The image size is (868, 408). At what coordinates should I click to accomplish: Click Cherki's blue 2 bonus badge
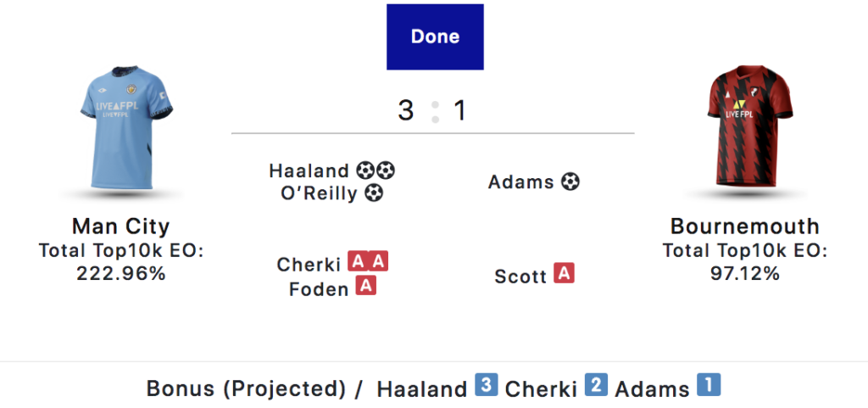[x=596, y=385]
